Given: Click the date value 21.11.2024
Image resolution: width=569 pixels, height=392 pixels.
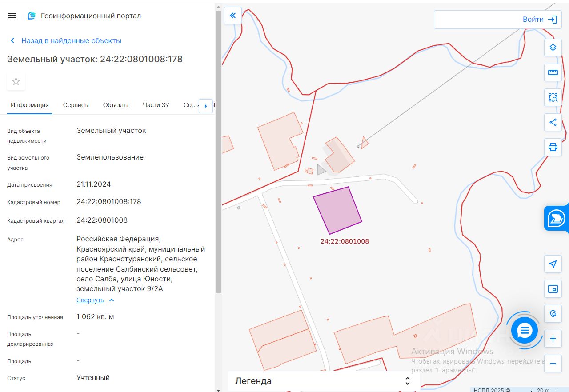Looking at the screenshot, I should (x=94, y=184).
